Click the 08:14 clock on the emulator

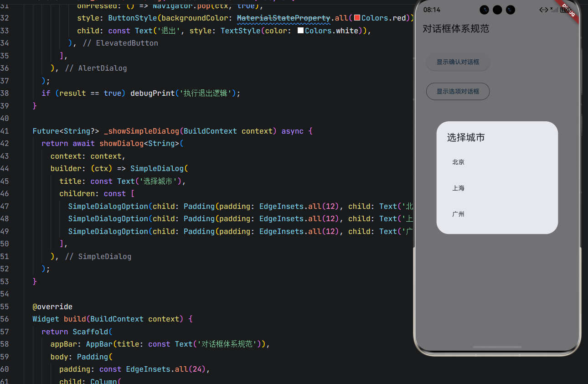coord(433,10)
